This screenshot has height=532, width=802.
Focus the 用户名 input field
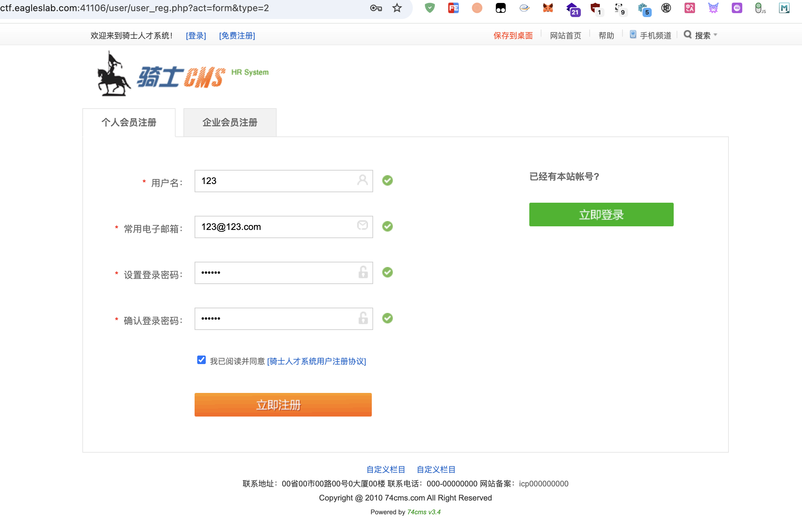[277, 181]
